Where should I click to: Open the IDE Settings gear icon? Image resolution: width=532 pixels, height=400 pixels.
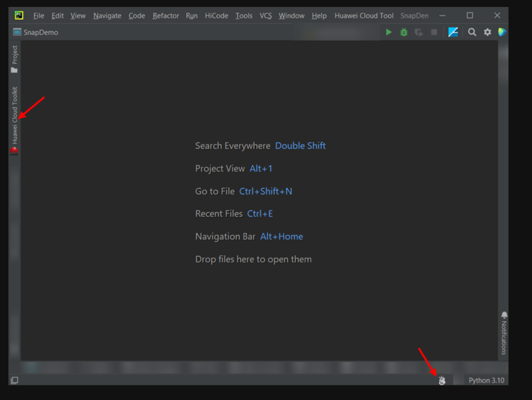click(x=487, y=32)
